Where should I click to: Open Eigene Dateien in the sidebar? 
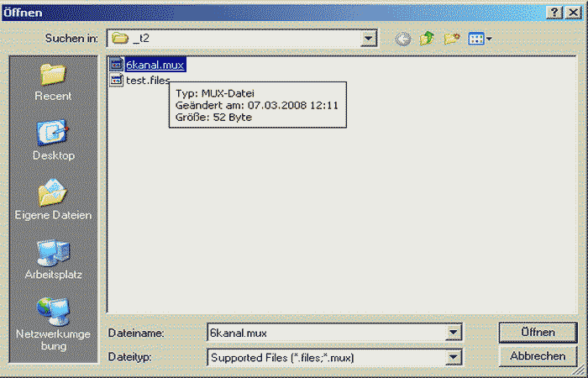coord(53,200)
